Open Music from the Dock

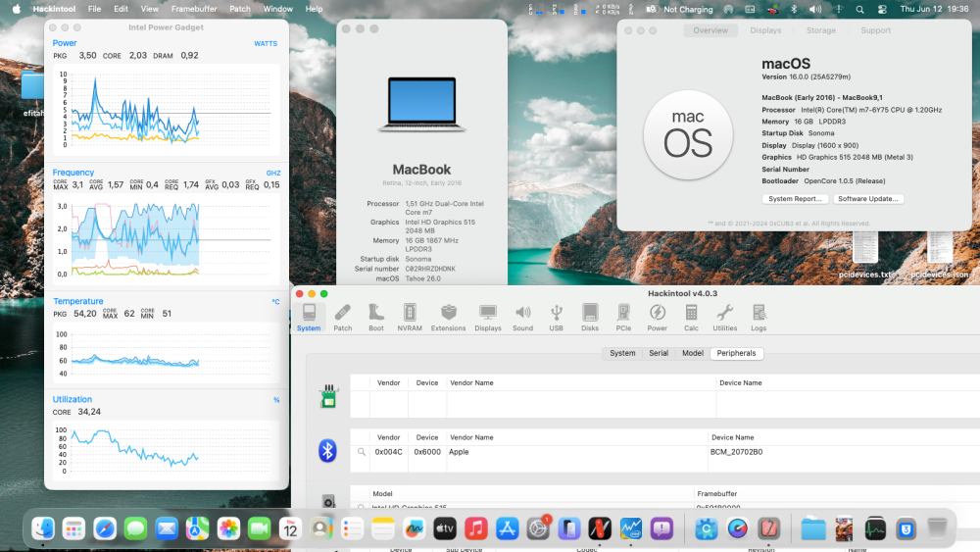click(x=476, y=528)
